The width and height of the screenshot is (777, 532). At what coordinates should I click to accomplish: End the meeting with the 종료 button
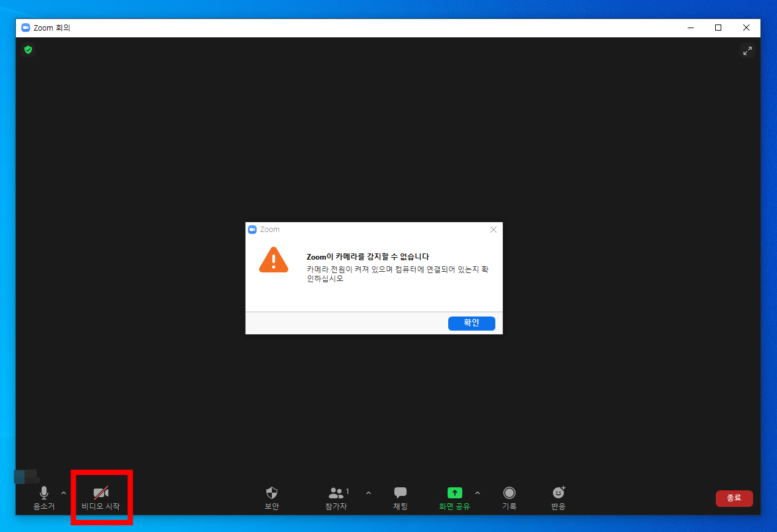(734, 498)
